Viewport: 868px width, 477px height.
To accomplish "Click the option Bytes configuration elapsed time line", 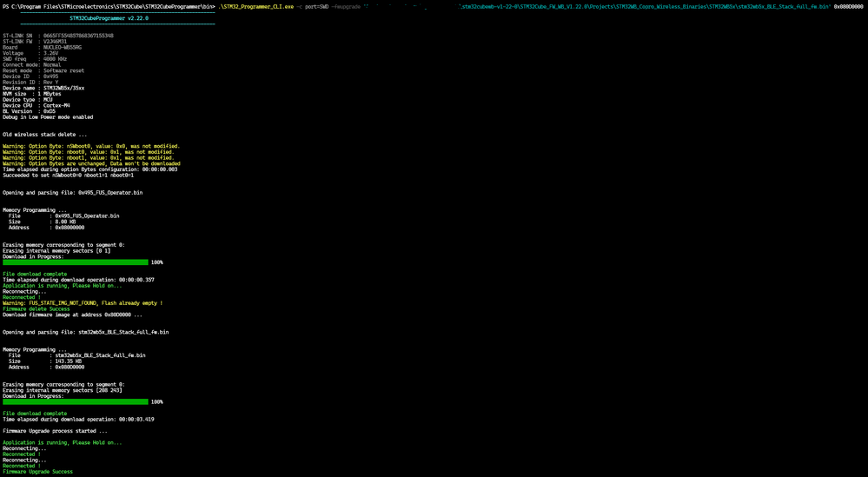I will point(90,169).
